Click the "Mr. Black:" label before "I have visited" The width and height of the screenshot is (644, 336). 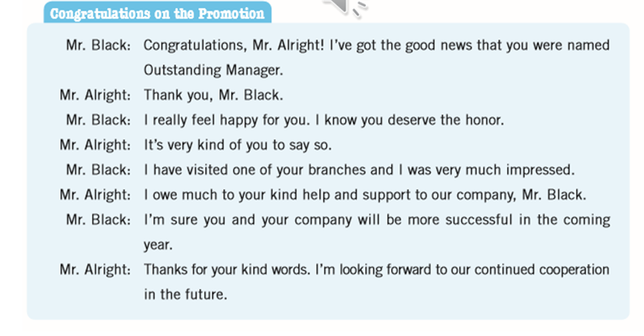pos(98,170)
